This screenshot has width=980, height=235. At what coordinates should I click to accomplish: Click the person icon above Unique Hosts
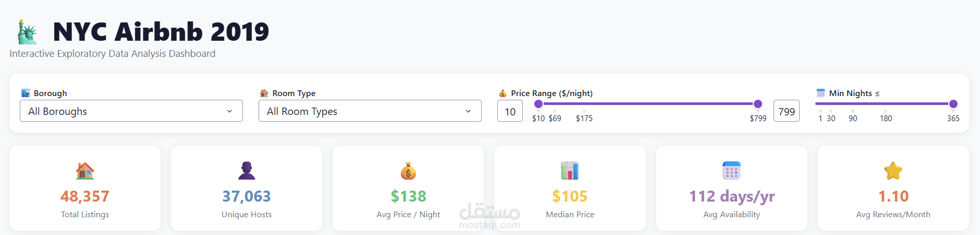click(247, 171)
